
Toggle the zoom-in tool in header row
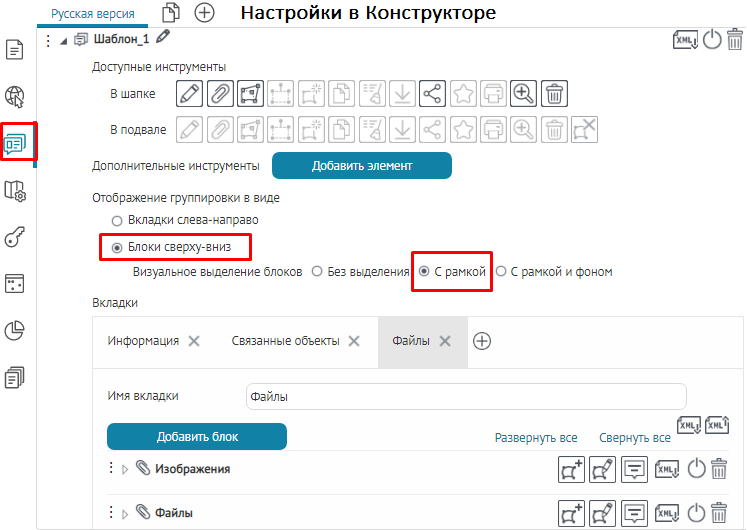[x=523, y=93]
